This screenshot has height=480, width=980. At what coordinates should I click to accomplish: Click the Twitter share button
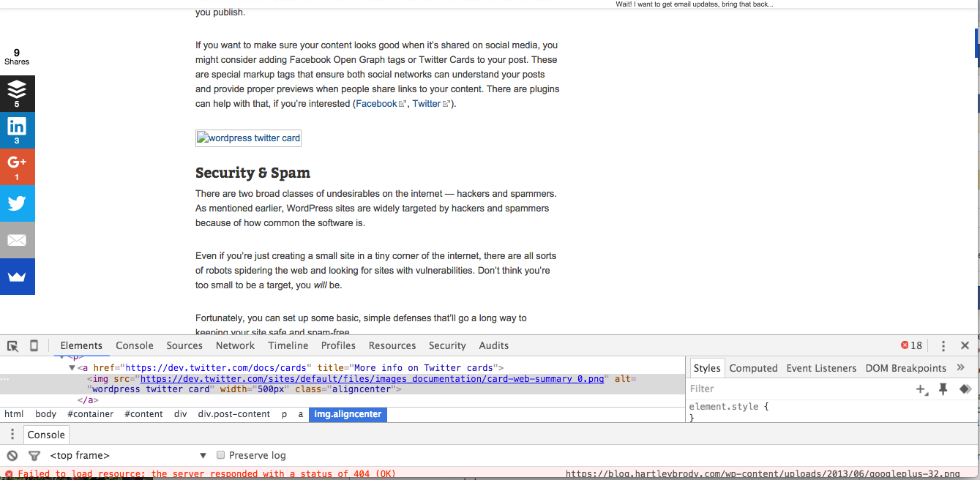click(17, 203)
